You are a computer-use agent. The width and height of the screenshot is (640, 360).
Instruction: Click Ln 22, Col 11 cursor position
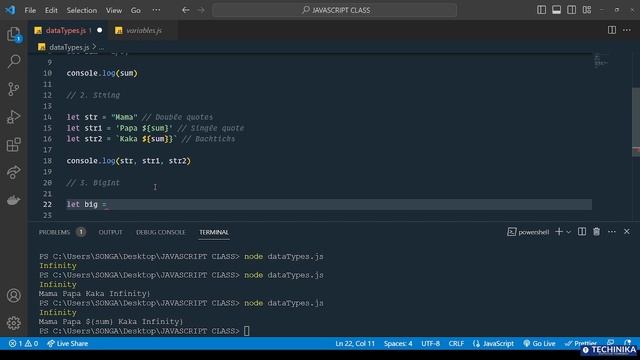(x=355, y=343)
